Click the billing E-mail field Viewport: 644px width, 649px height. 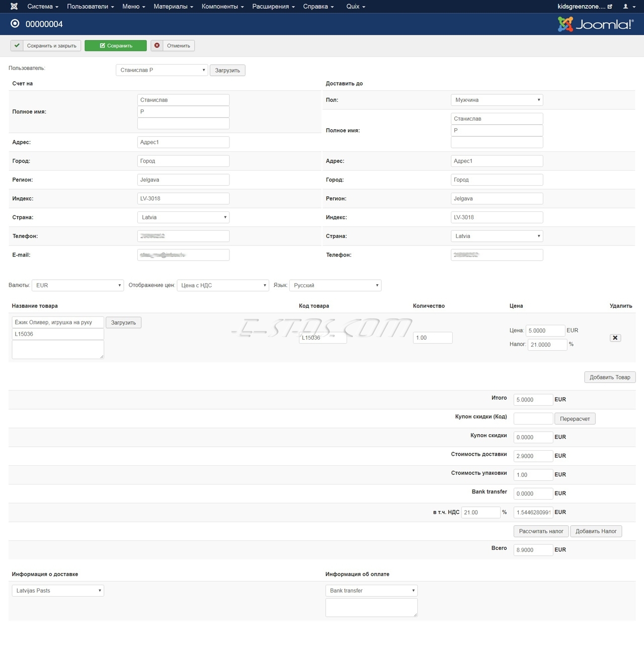tap(183, 255)
